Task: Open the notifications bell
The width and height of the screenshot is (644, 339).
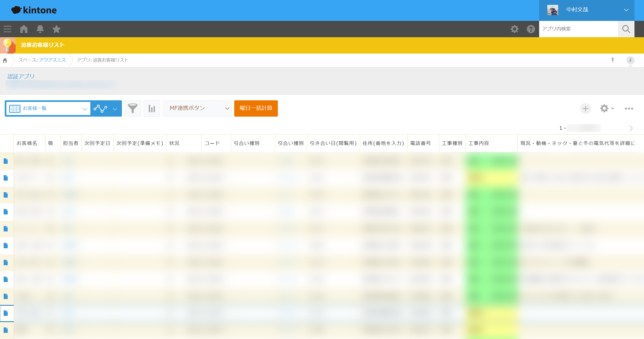Action: 40,29
